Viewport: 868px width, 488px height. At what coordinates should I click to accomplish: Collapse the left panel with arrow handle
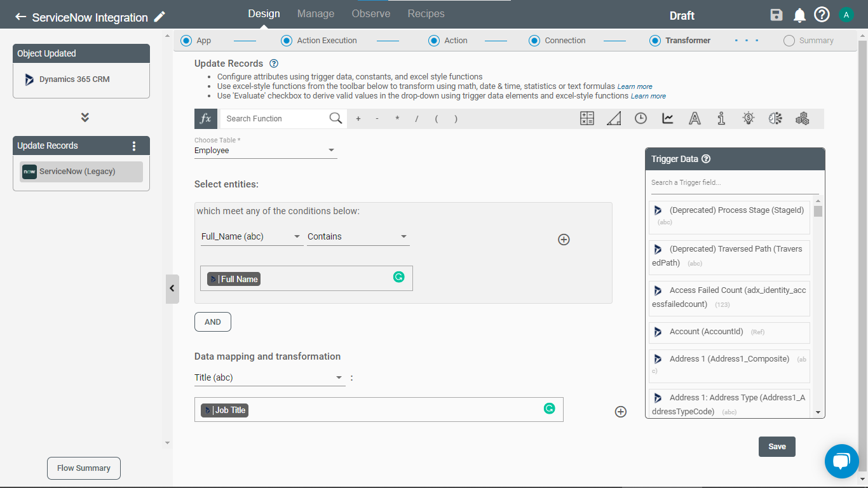(172, 288)
